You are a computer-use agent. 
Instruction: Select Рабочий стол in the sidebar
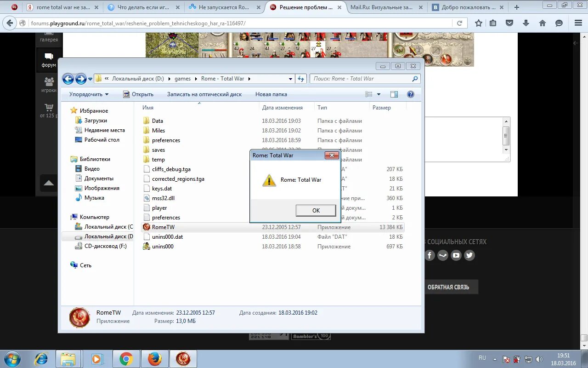102,140
